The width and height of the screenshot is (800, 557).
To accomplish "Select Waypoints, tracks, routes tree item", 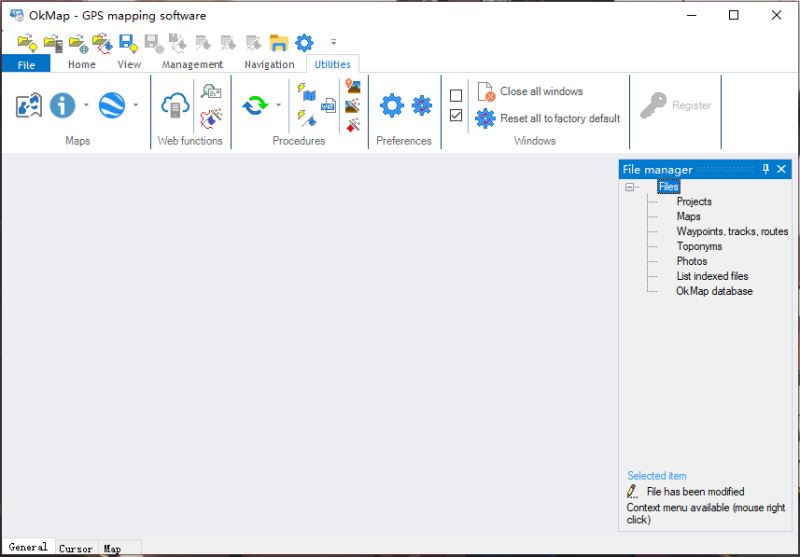I will tap(732, 232).
